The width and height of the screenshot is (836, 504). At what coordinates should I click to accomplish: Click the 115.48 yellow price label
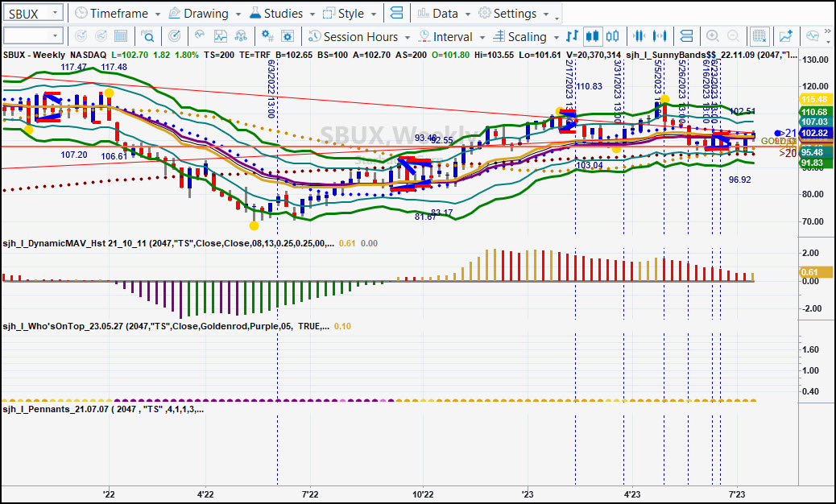pyautogui.click(x=815, y=100)
